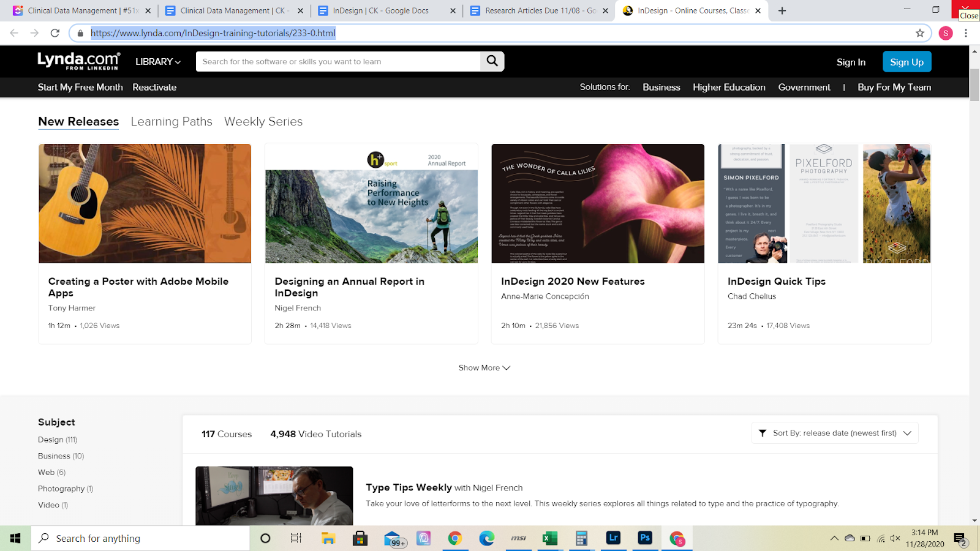
Task: Filter by Photography subject (1)
Action: pyautogui.click(x=66, y=489)
